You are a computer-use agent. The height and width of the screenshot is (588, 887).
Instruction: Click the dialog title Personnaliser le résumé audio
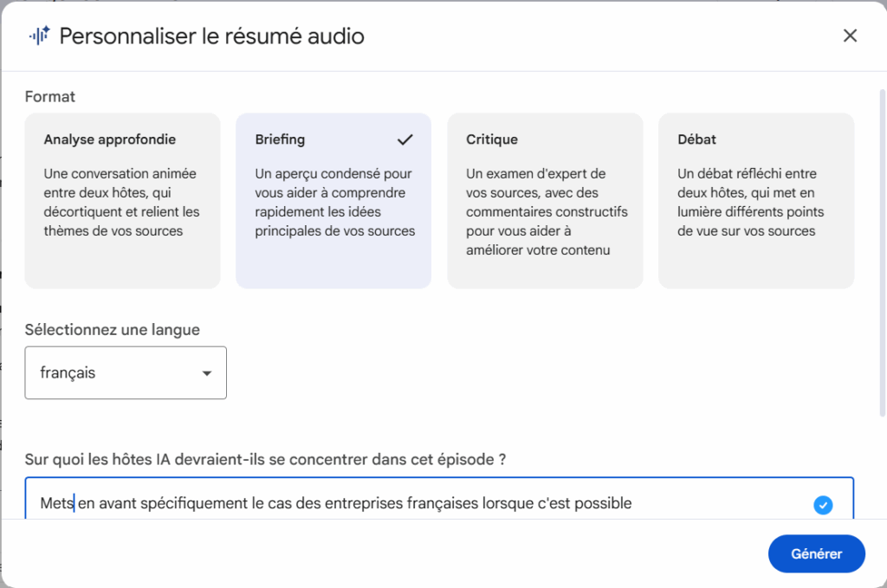tap(211, 36)
